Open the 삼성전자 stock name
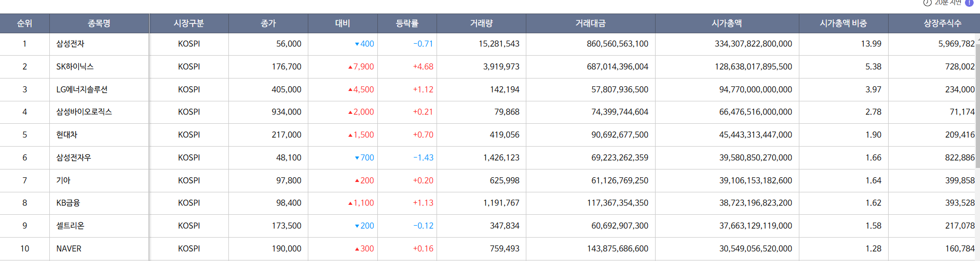Viewport: 980px width, 261px height. 71,44
